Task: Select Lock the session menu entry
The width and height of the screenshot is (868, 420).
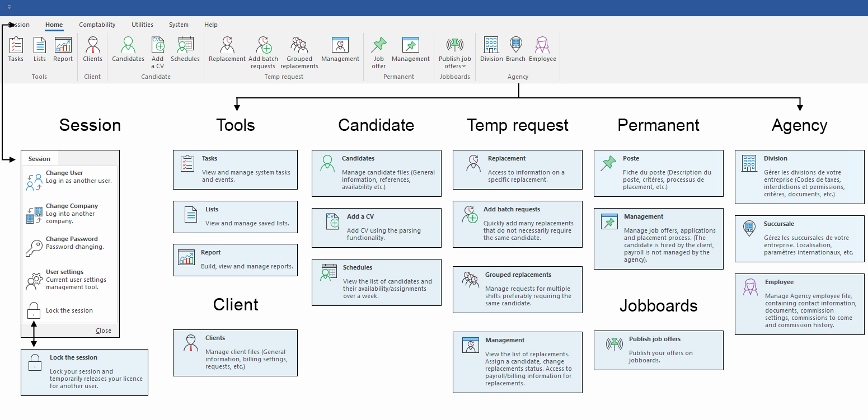Action: tap(69, 310)
